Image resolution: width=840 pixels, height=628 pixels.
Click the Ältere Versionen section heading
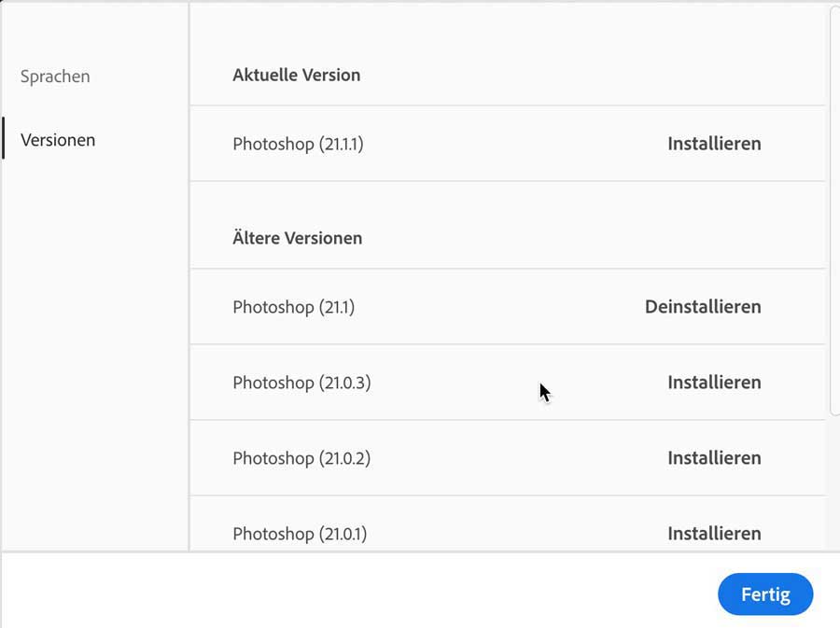pyautogui.click(x=297, y=238)
